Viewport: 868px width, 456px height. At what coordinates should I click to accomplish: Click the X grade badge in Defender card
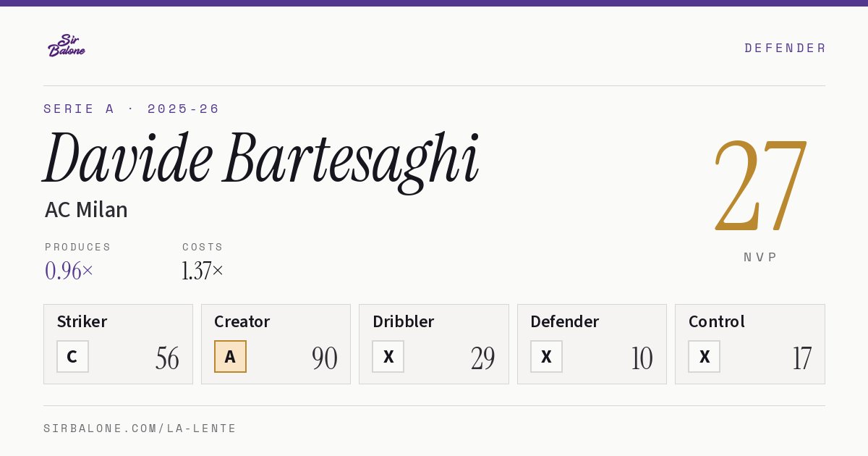tap(546, 356)
